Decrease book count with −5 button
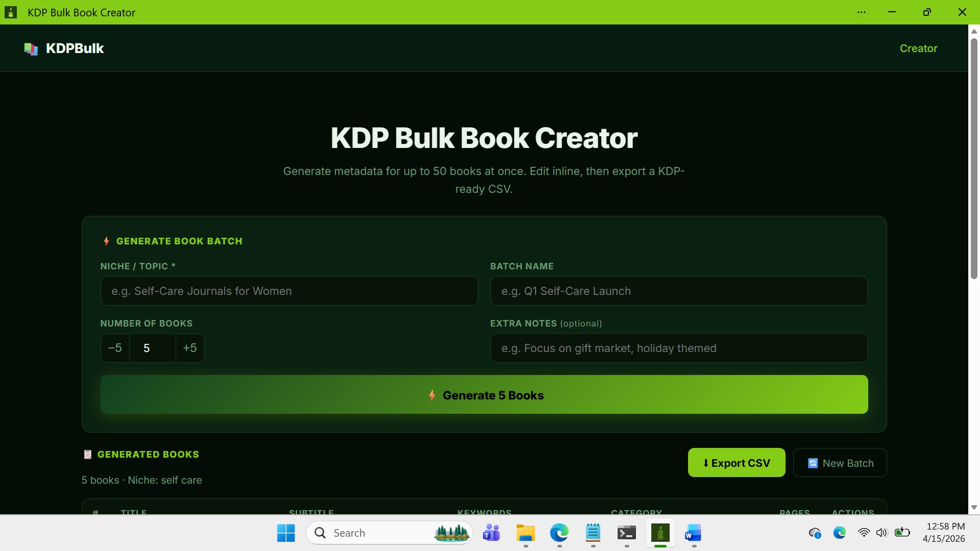980x551 pixels. click(x=115, y=348)
